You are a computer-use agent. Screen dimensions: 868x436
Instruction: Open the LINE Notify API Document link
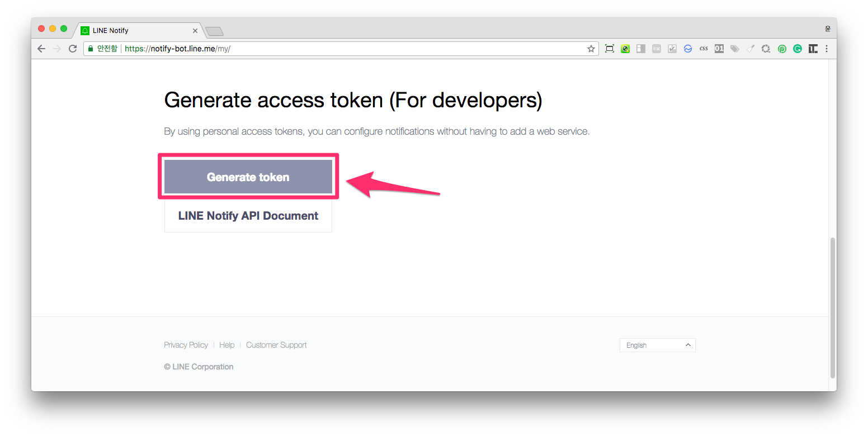point(248,216)
